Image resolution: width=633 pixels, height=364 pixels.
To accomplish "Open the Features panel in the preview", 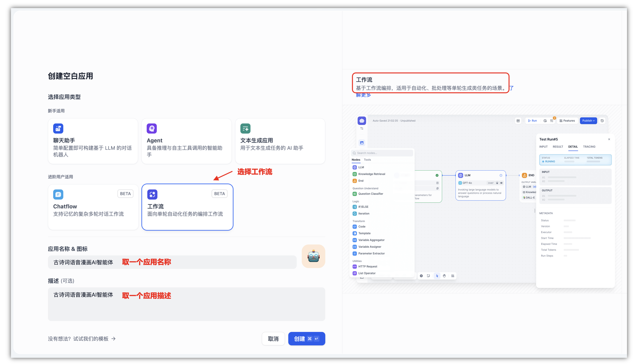I will click(567, 121).
